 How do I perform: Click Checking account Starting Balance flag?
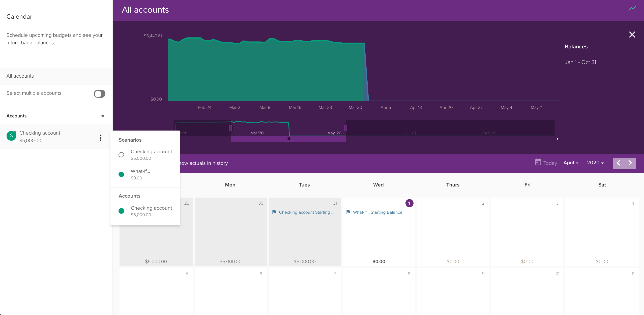pyautogui.click(x=274, y=212)
